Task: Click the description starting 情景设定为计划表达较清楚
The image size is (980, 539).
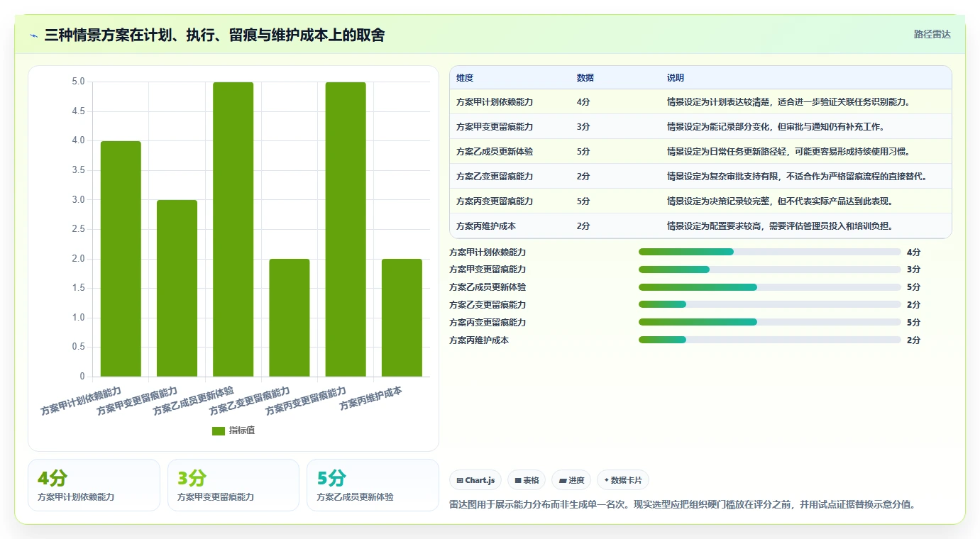Action: point(788,102)
